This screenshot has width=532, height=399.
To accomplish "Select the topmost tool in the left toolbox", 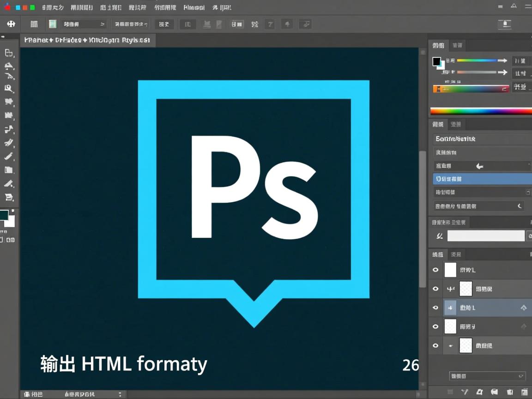I will [9, 53].
